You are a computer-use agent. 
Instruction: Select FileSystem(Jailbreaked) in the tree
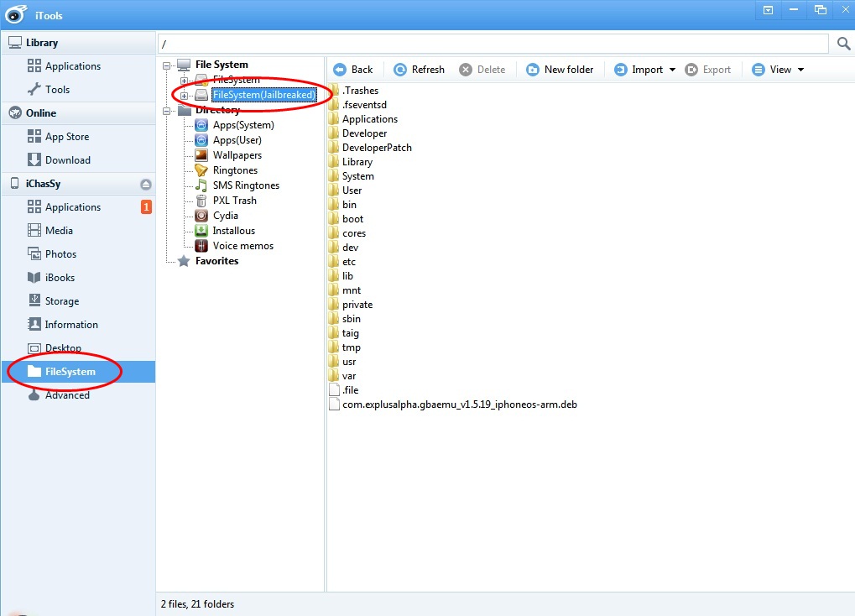tap(264, 95)
